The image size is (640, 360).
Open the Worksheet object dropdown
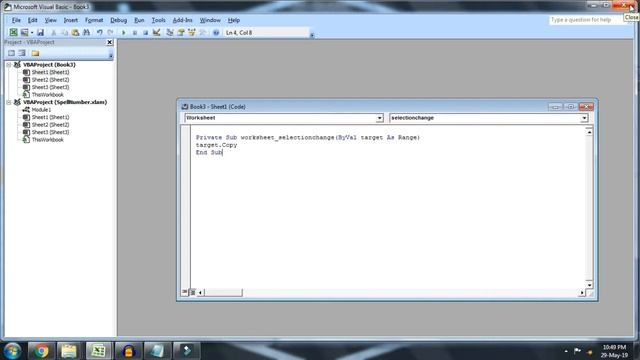tap(379, 118)
